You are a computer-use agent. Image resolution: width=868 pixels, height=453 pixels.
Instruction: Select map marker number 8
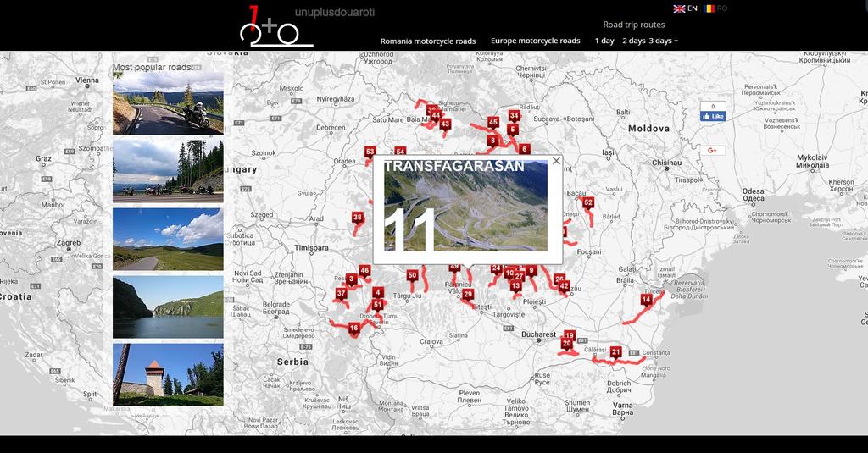pos(492,141)
